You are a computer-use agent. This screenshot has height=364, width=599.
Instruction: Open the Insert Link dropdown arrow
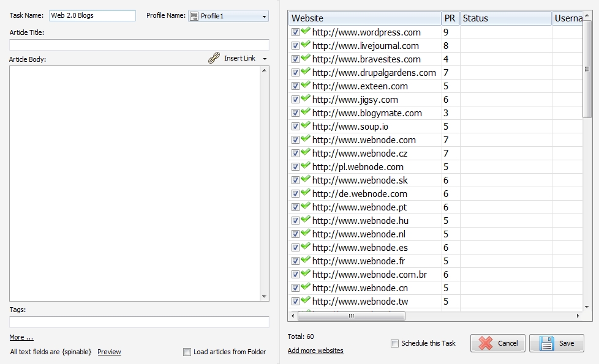coord(265,59)
